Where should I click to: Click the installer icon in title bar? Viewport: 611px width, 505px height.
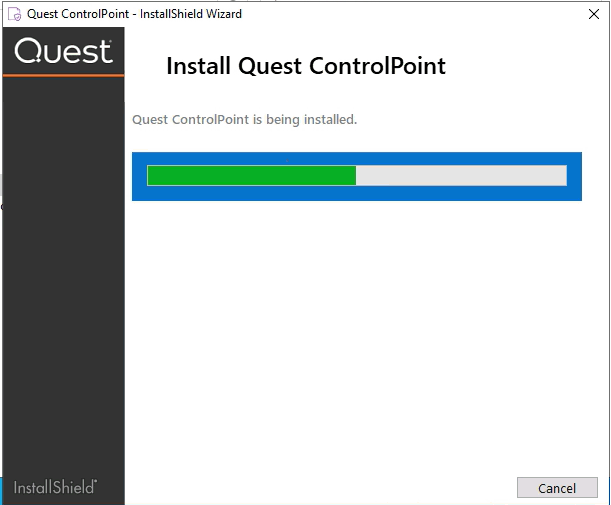pyautogui.click(x=14, y=14)
